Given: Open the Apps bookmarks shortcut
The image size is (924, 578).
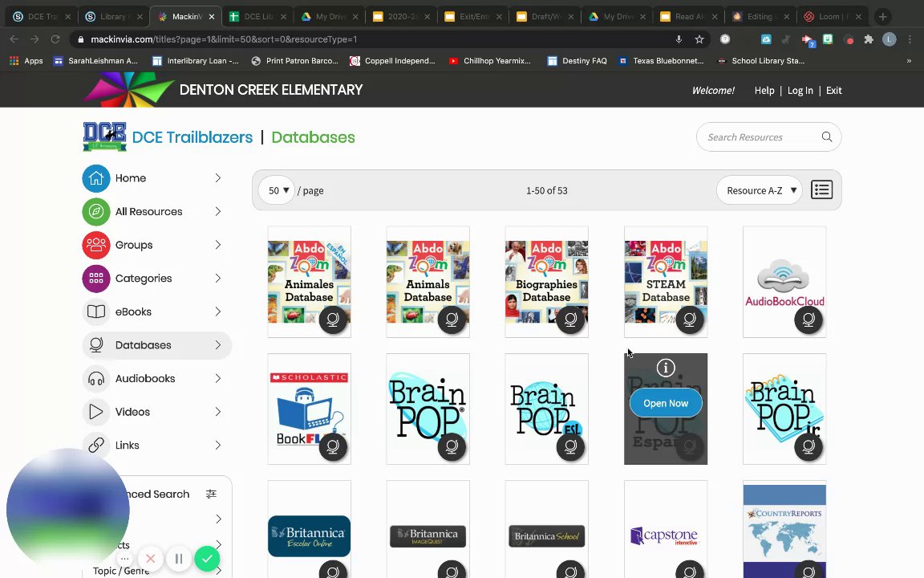Looking at the screenshot, I should (26, 61).
